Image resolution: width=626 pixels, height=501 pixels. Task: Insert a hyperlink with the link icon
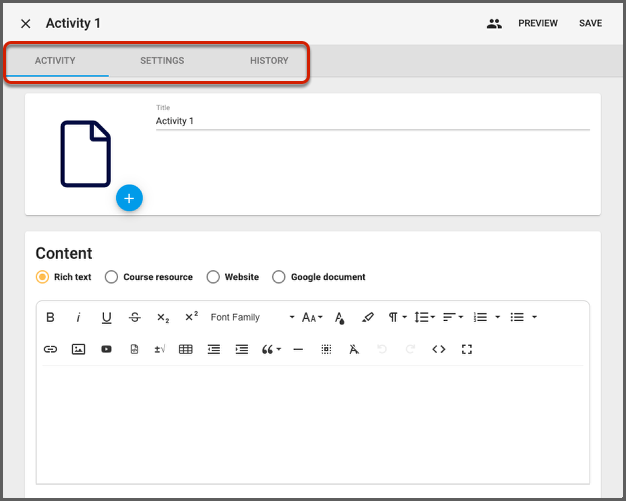(51, 349)
